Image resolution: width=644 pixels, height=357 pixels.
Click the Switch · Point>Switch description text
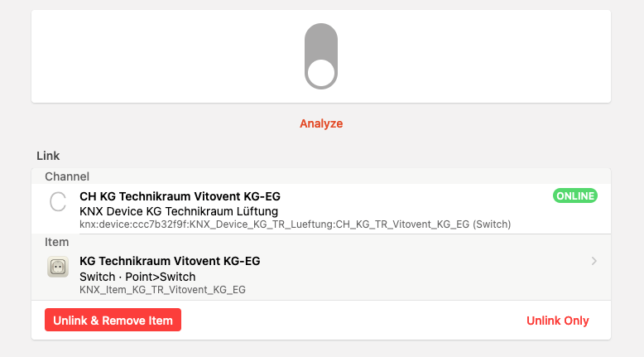(137, 276)
